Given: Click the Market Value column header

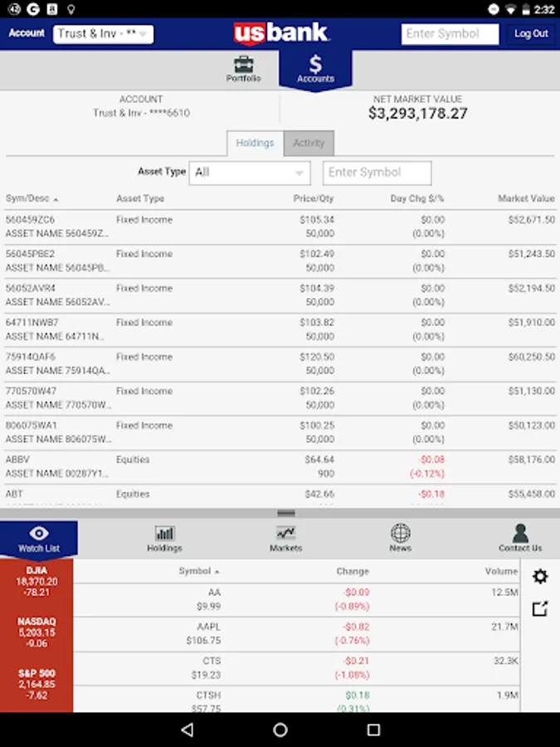Looking at the screenshot, I should pyautogui.click(x=526, y=198).
